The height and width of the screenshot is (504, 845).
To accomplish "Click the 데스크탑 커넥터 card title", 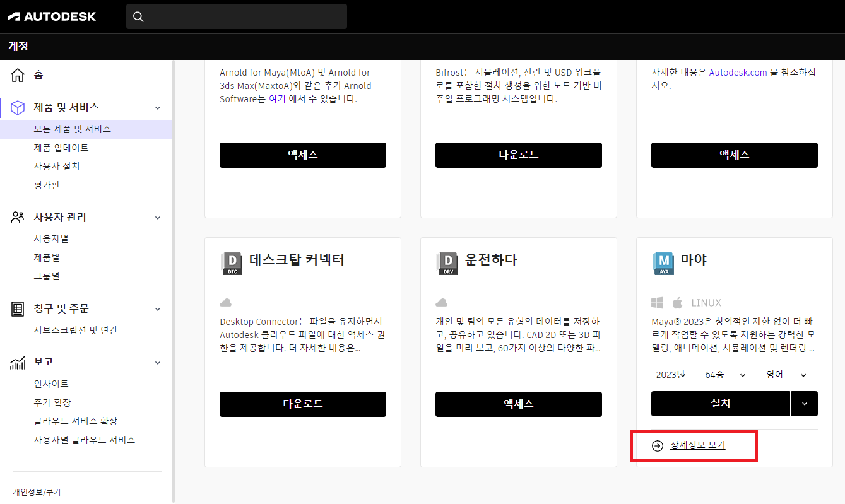I will click(x=297, y=260).
